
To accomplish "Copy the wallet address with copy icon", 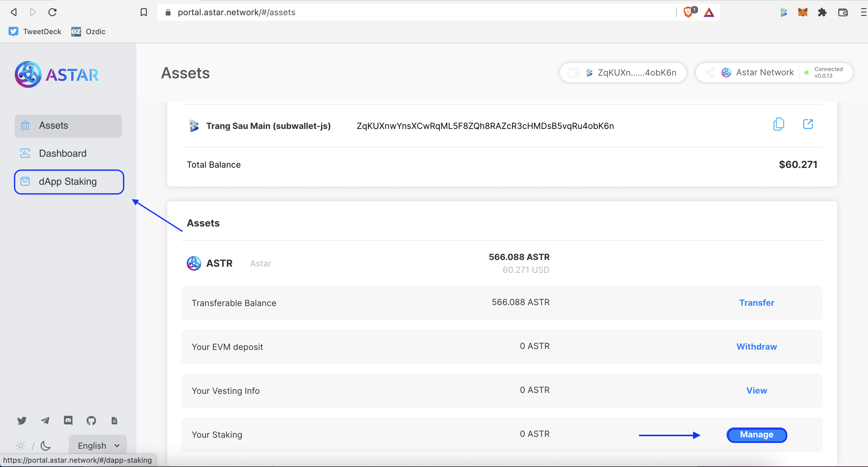I will click(778, 124).
